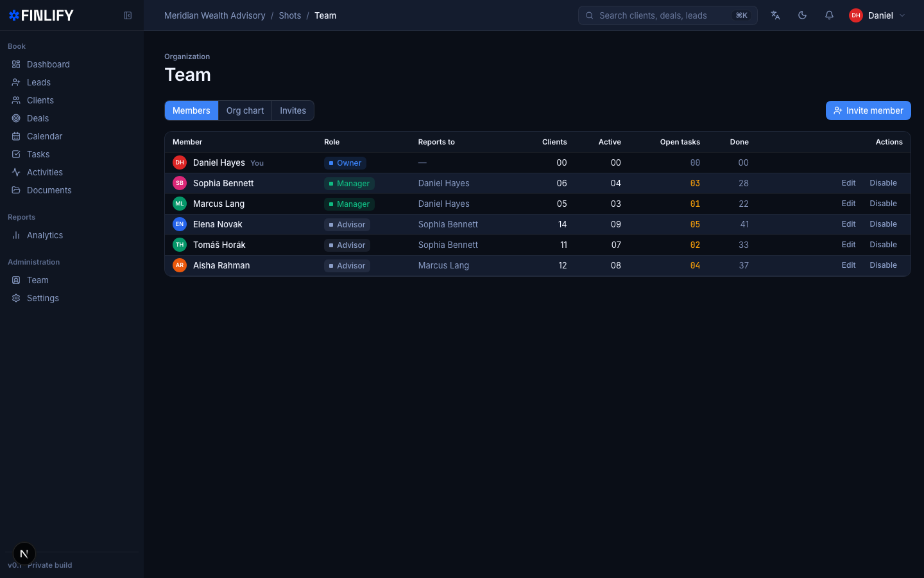The image size is (924, 578).
Task: Disable Aisha Rahman's account
Action: (883, 265)
